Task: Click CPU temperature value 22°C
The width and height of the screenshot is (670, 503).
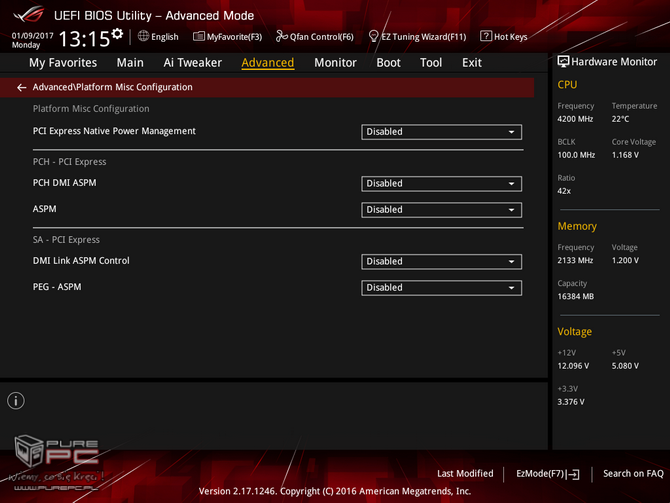Action: coord(620,119)
